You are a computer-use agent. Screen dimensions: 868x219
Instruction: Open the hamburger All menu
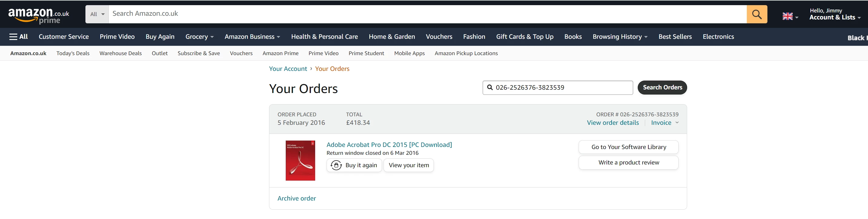pos(18,37)
